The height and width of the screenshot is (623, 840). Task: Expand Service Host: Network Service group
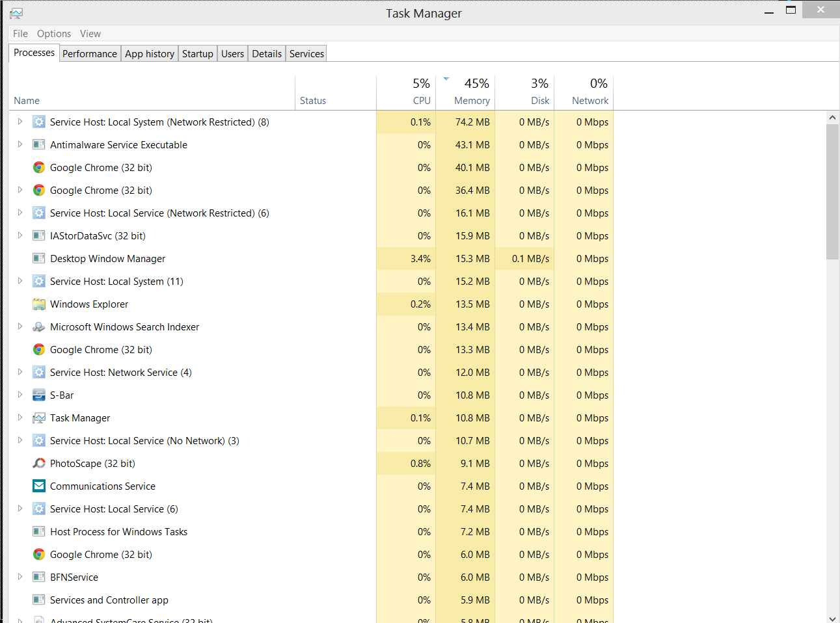pyautogui.click(x=20, y=372)
